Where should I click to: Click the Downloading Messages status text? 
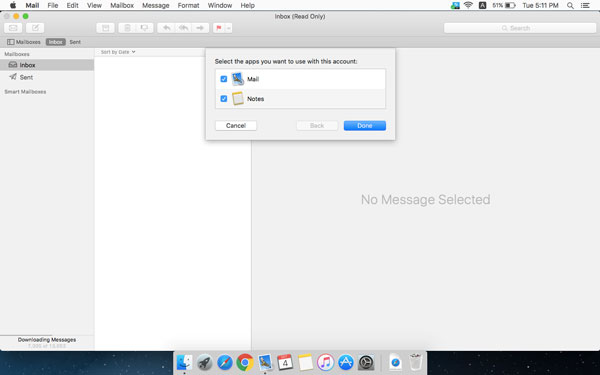pos(47,340)
